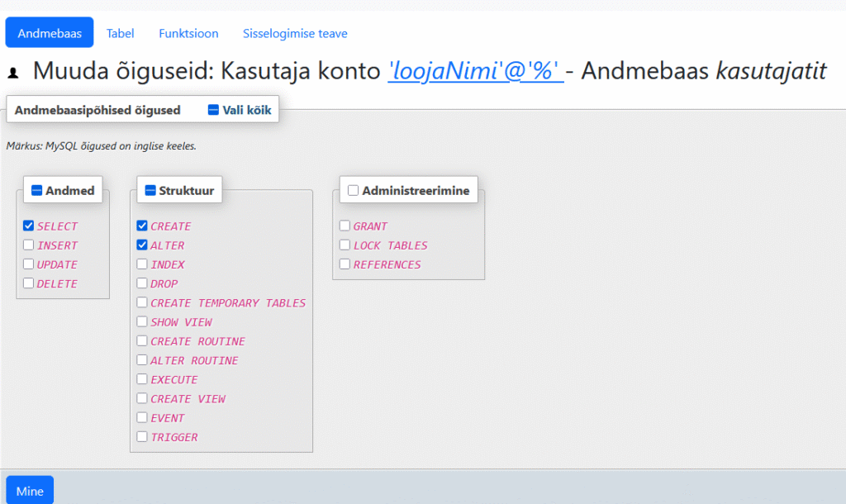Check the DROP privilege
Viewport: 846px width, 504px height.
pyautogui.click(x=142, y=283)
